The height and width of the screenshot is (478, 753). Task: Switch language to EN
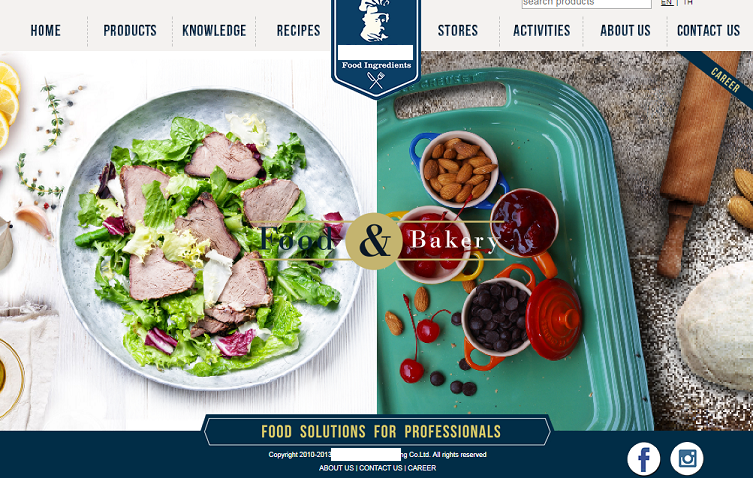tap(667, 2)
